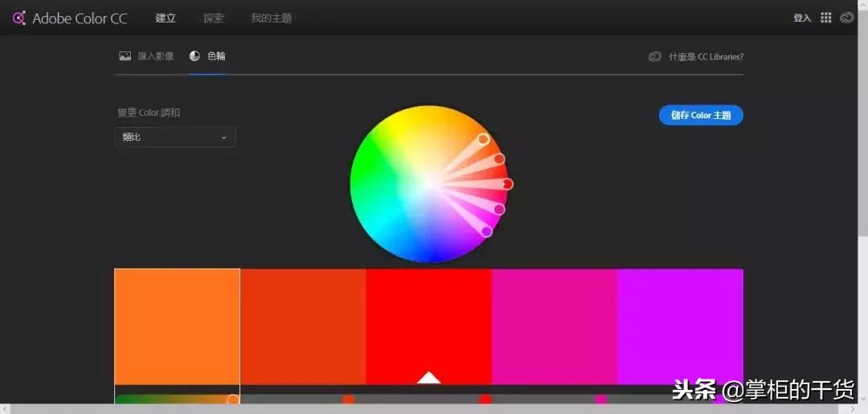The image size is (868, 414).
Task: Click the Adobe Color CC logo icon
Action: coord(18,18)
